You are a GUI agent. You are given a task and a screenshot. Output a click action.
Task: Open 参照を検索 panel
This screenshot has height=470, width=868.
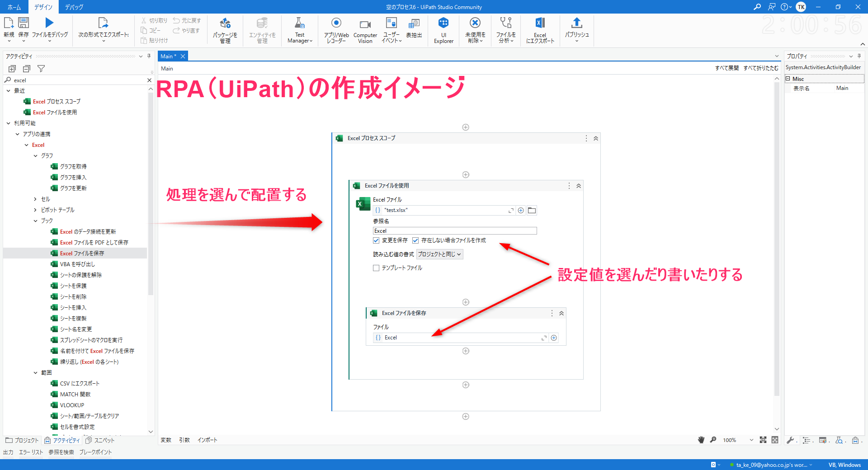click(x=61, y=452)
